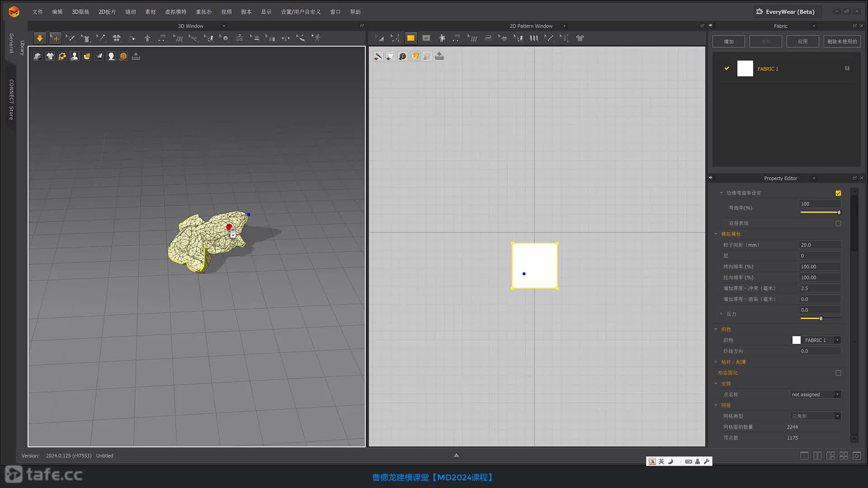The height and width of the screenshot is (488, 868).
Task: Expand the 粘衬/削薄 section
Action: click(716, 362)
